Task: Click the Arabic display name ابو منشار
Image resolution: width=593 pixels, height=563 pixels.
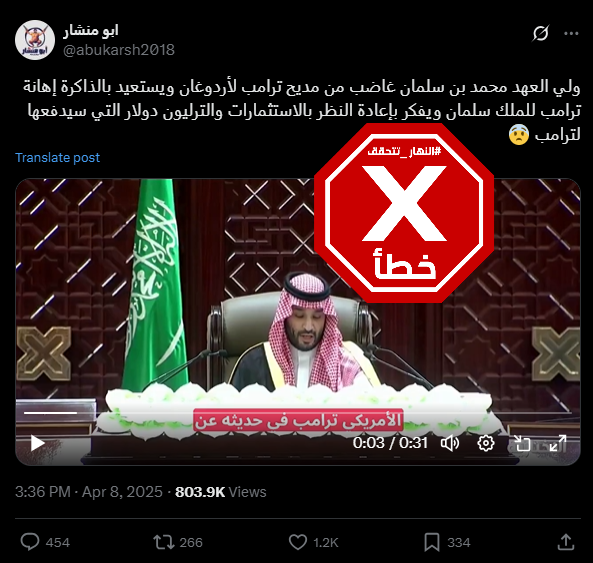Action: [x=91, y=31]
